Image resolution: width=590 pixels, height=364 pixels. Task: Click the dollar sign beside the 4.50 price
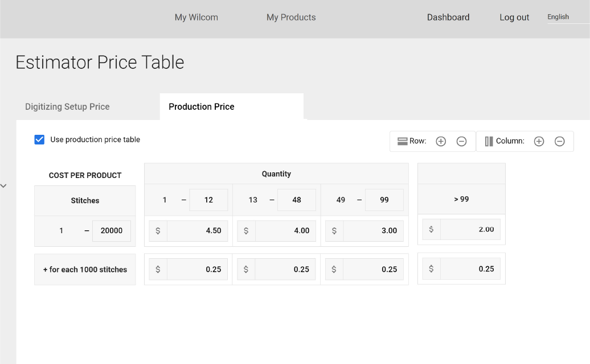coord(158,230)
